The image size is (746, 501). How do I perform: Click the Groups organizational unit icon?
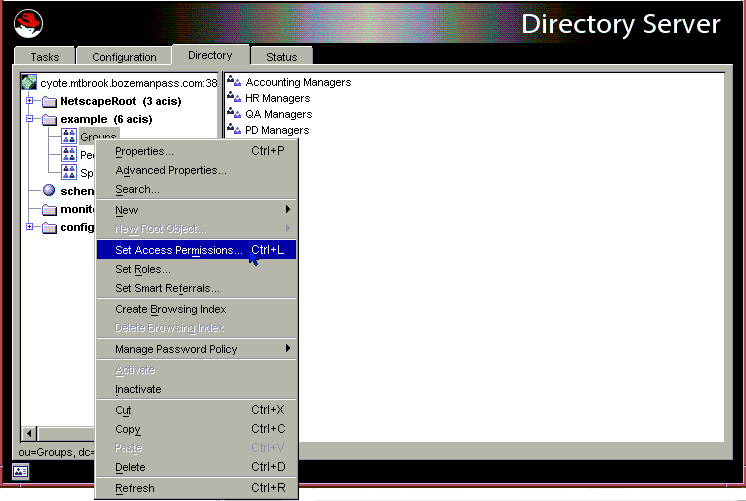tap(69, 137)
